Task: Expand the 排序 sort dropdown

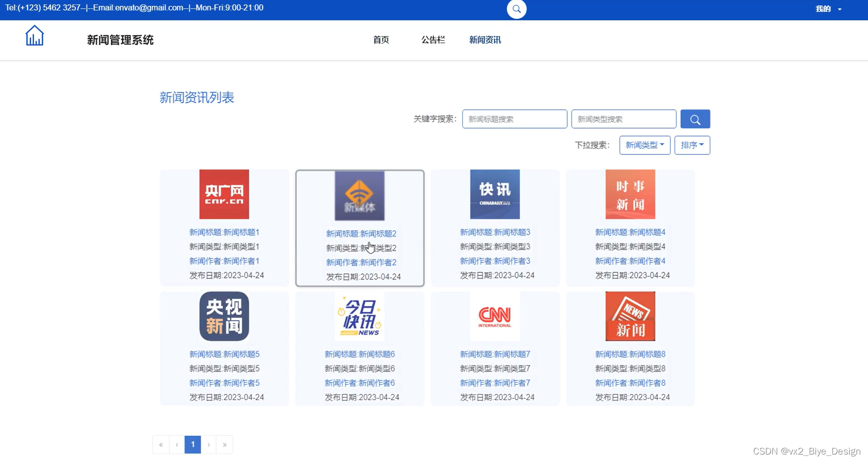Action: [x=692, y=145]
